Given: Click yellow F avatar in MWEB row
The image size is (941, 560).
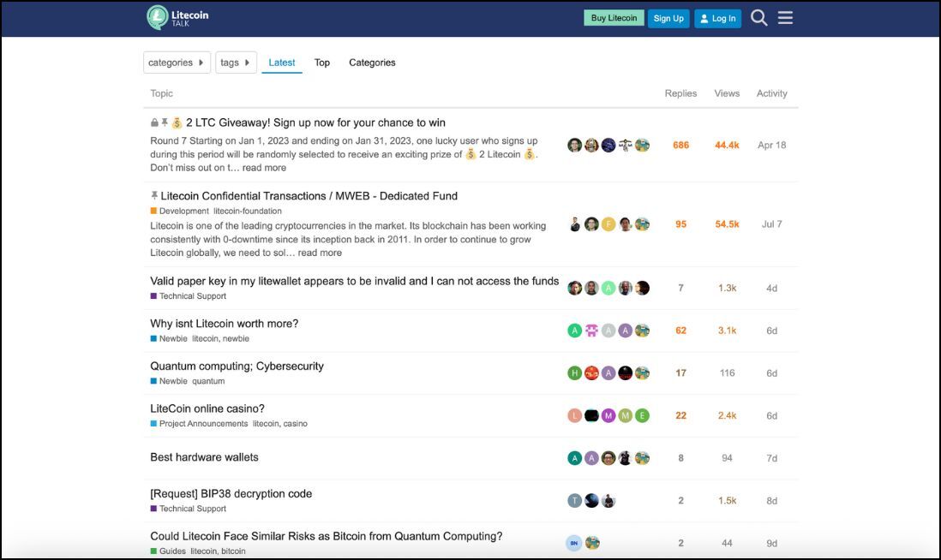Looking at the screenshot, I should coord(608,224).
